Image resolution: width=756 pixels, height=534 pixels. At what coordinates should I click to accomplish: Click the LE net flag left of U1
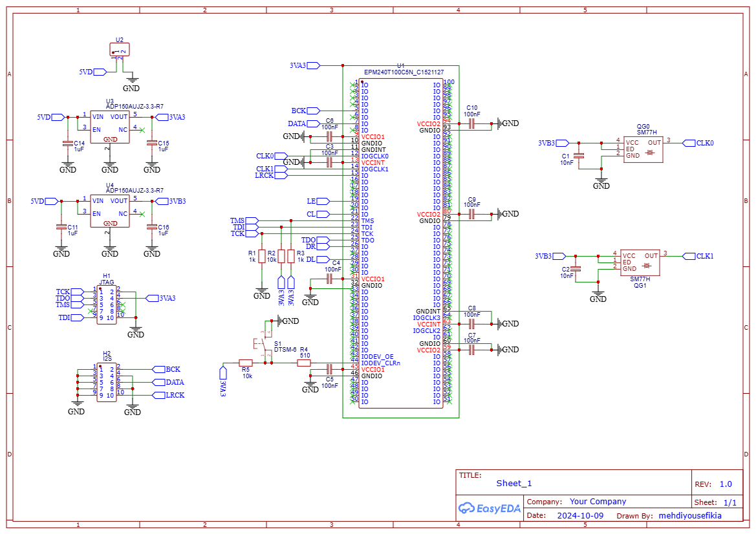coord(318,201)
